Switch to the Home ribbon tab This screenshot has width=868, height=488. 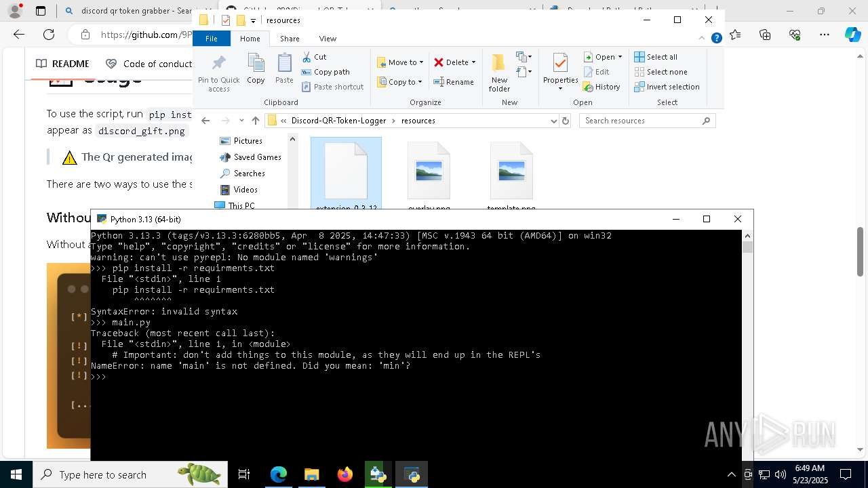click(250, 39)
